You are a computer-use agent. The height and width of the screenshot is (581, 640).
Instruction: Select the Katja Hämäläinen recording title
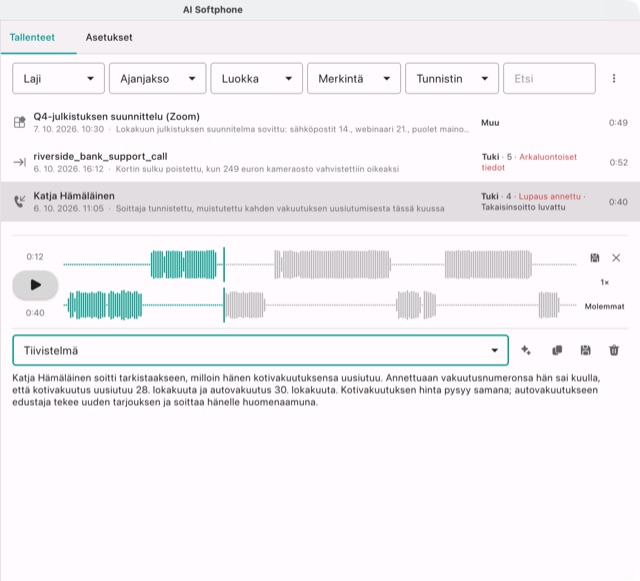(74, 196)
